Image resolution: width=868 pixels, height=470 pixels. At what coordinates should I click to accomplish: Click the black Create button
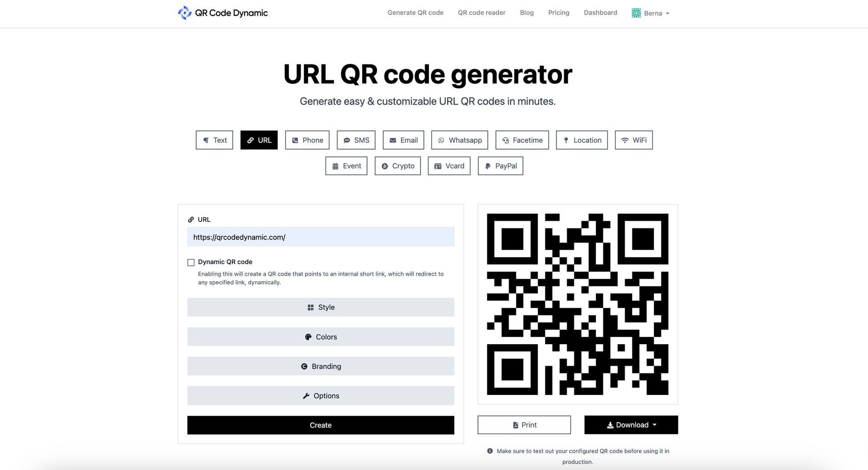321,425
